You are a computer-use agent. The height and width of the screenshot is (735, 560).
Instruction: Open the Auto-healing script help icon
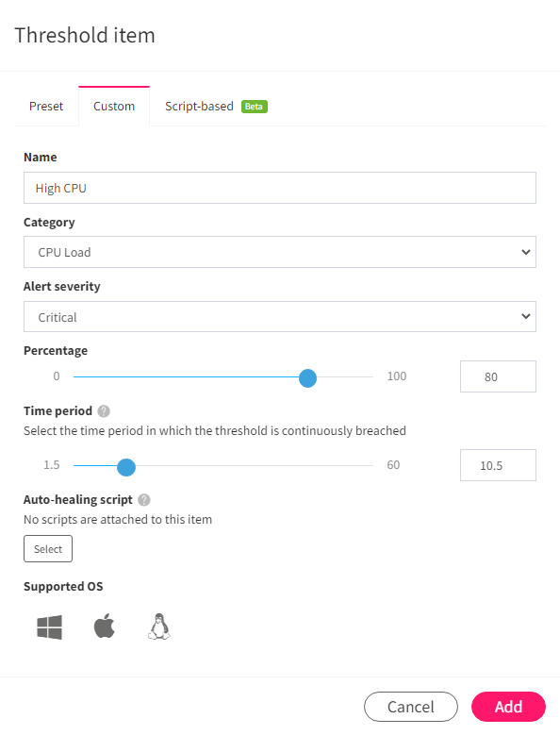click(144, 500)
